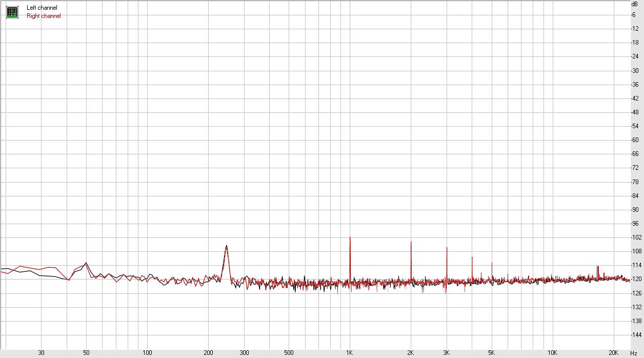Click the '5K' frequency axis label
This screenshot has height=358, width=644.
coord(491,353)
